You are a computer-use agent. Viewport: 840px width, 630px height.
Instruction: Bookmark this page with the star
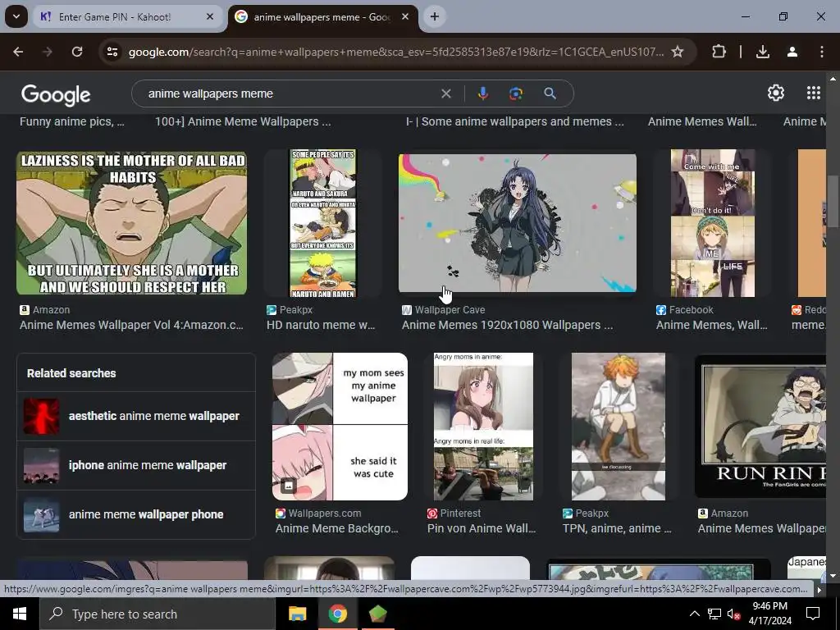click(x=678, y=52)
